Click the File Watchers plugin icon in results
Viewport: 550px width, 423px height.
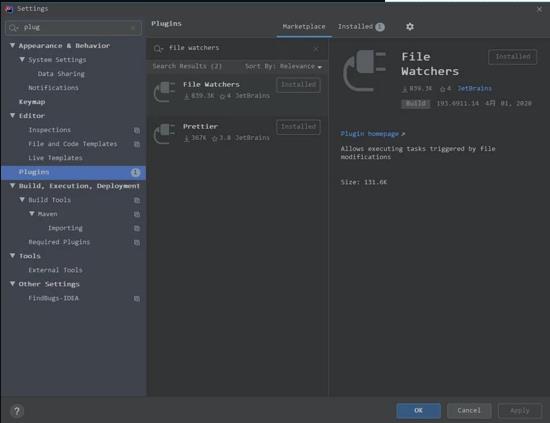click(x=164, y=91)
